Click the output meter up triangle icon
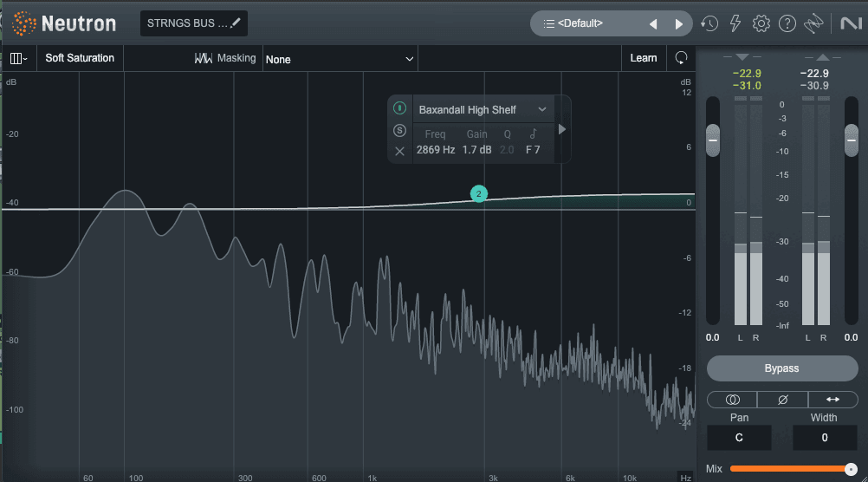Image resolution: width=868 pixels, height=482 pixels. (x=823, y=57)
